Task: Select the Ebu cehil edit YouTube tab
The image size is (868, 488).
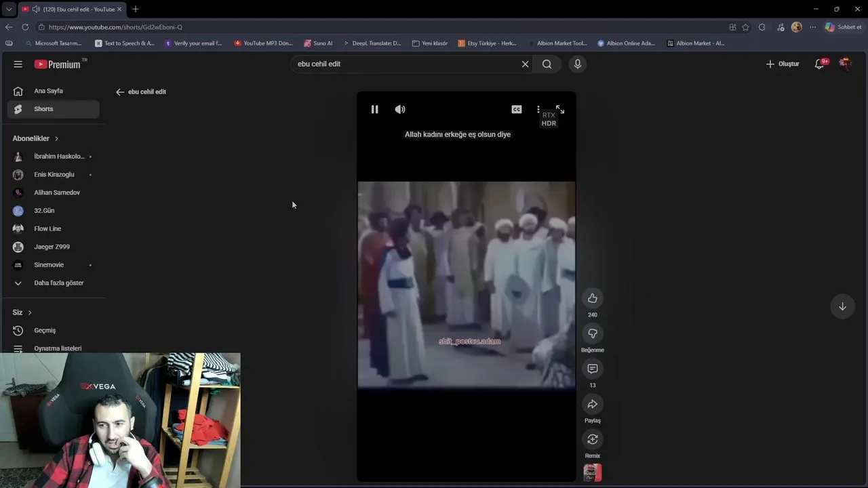Action: tap(71, 9)
